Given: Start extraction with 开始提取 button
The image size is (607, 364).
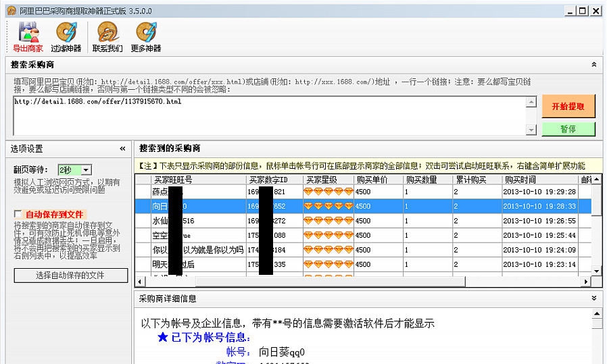Looking at the screenshot, I should coord(568,107).
